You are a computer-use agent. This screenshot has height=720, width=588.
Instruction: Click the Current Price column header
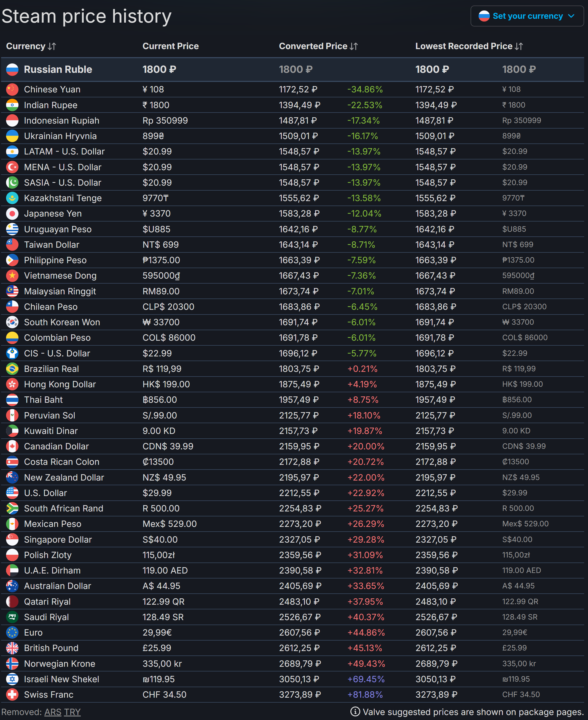coord(170,46)
